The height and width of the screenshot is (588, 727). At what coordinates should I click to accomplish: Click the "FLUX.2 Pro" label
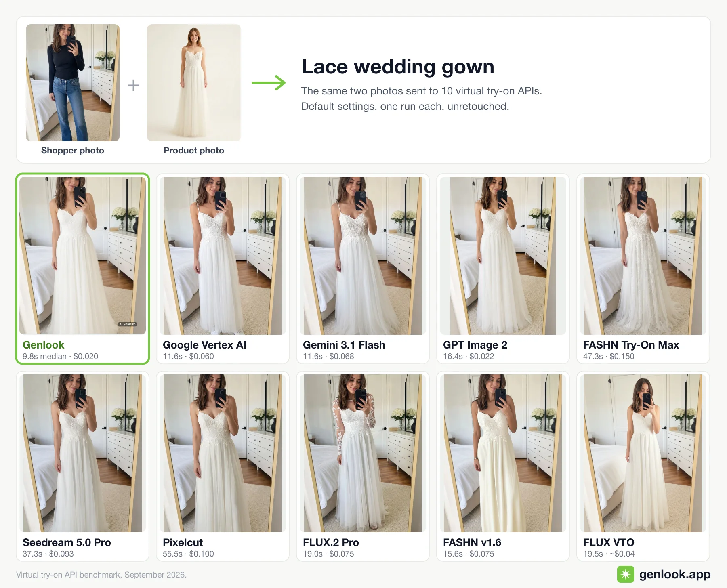point(331,542)
